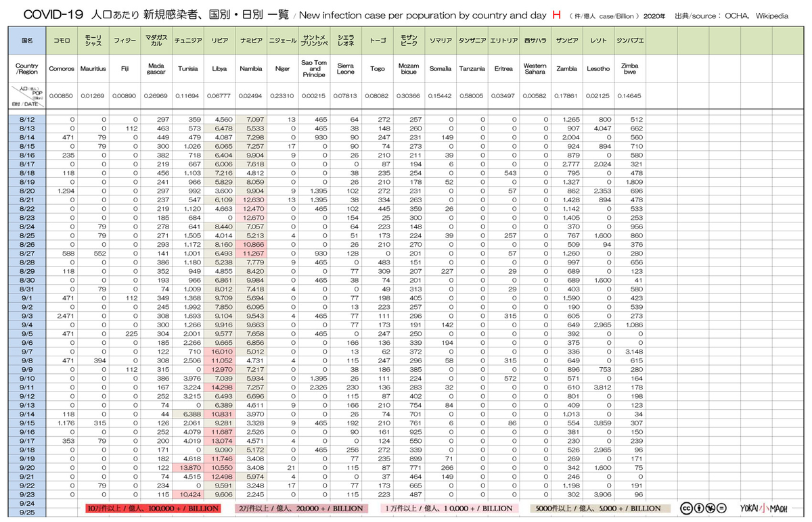
Task: Click the 国名 header cell
Action: click(x=28, y=41)
